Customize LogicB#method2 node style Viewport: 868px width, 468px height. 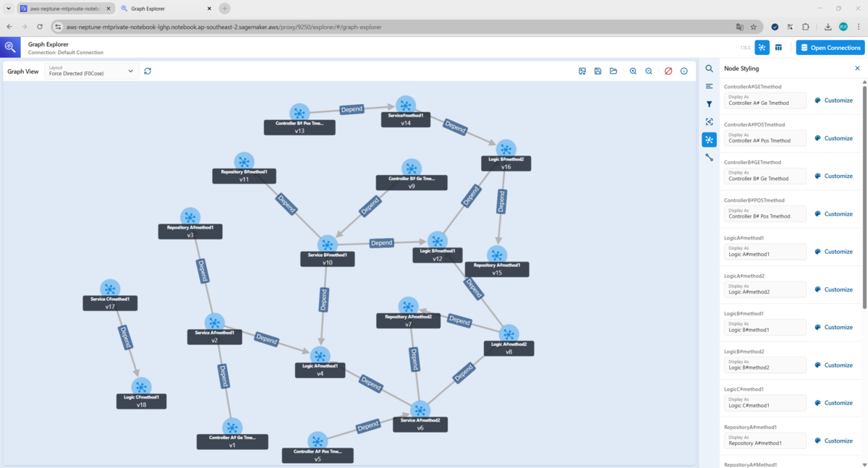point(833,365)
